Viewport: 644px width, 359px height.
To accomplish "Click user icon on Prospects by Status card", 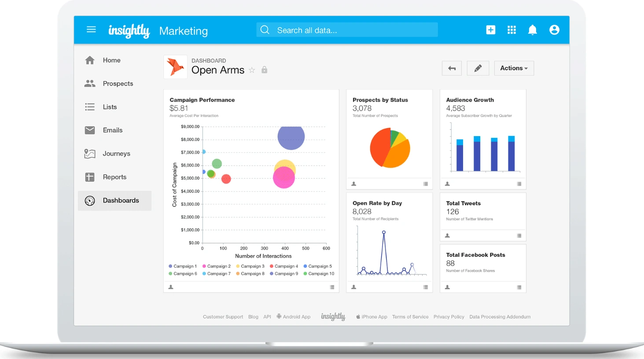I will (353, 184).
